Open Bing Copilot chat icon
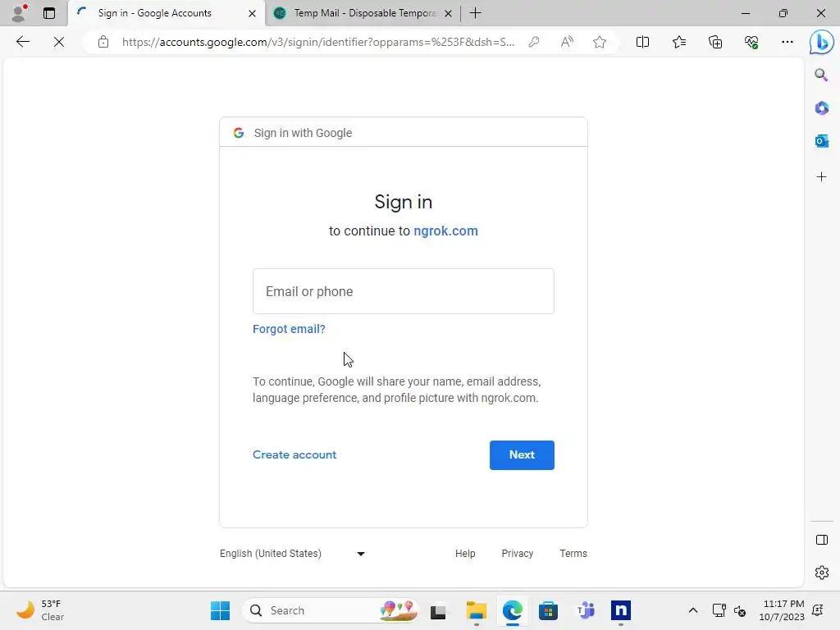The width and height of the screenshot is (840, 630). click(821, 43)
